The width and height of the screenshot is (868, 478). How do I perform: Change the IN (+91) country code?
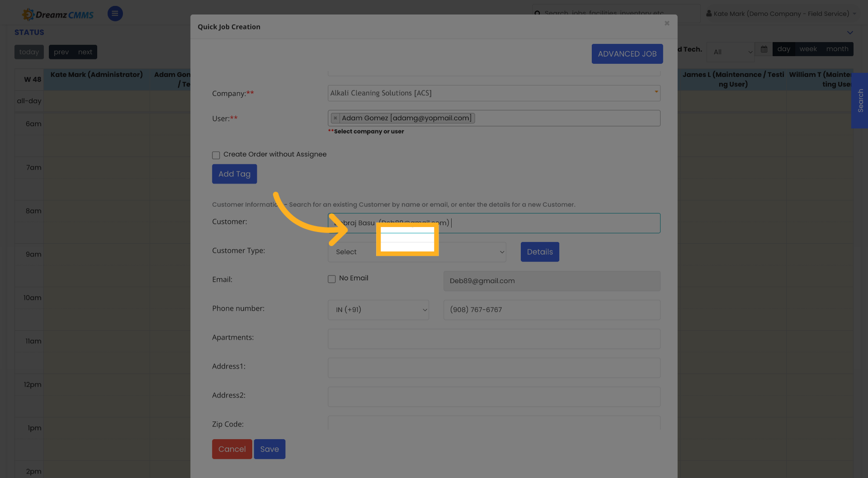(x=378, y=310)
